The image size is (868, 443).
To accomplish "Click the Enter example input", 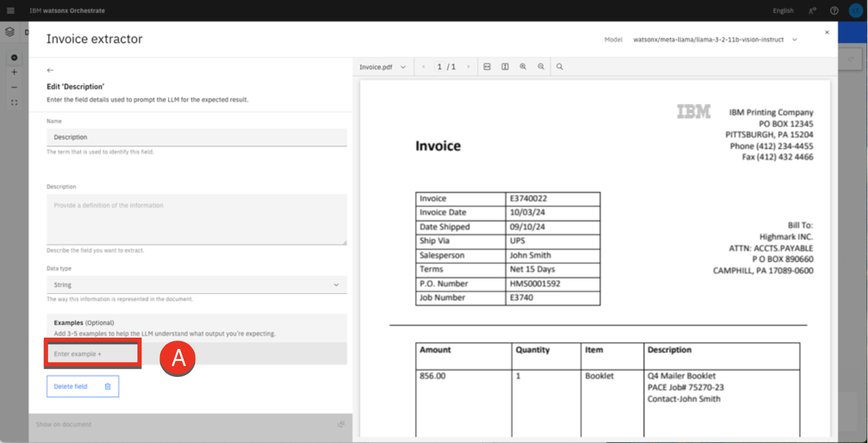I will point(93,354).
